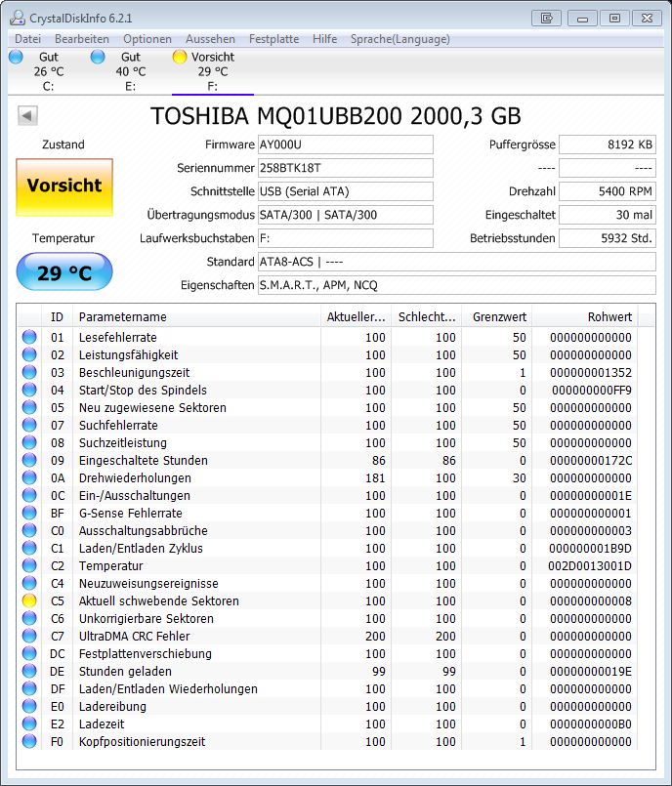Image resolution: width=672 pixels, height=786 pixels.
Task: Click the status icon for Ladereibung
Action: point(29,706)
